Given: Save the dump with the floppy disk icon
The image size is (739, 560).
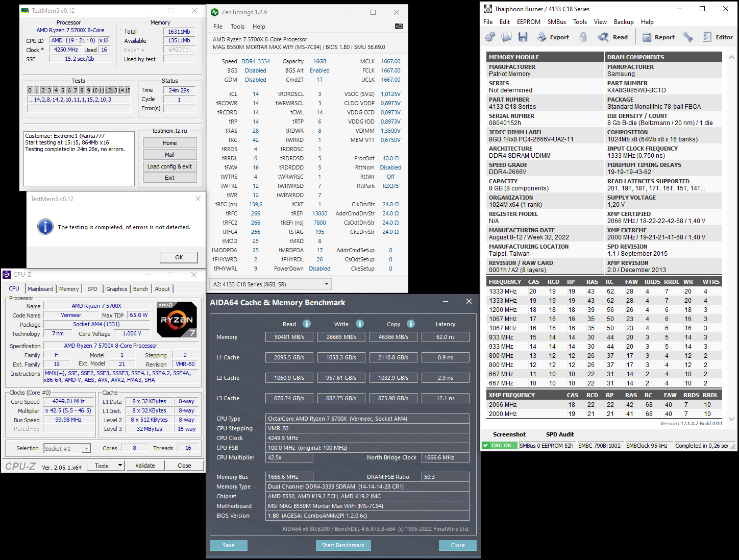Looking at the screenshot, I should pyautogui.click(x=523, y=37).
